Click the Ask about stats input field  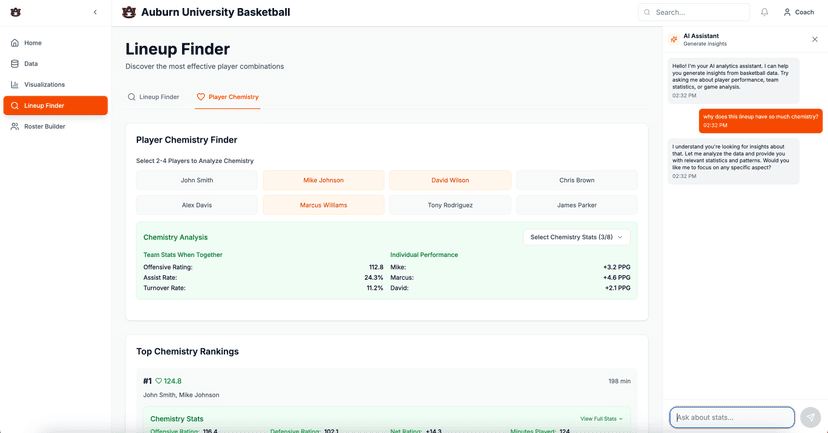[x=732, y=417]
